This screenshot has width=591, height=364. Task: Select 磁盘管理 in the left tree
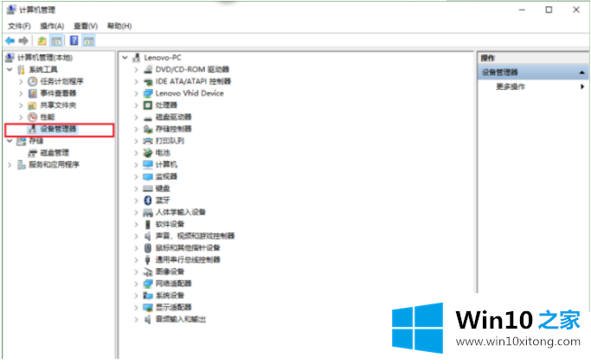55,153
